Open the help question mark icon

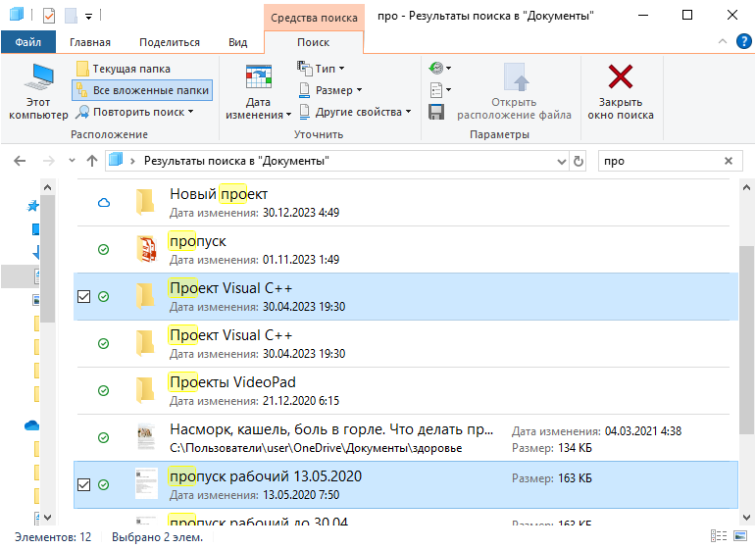click(x=744, y=41)
